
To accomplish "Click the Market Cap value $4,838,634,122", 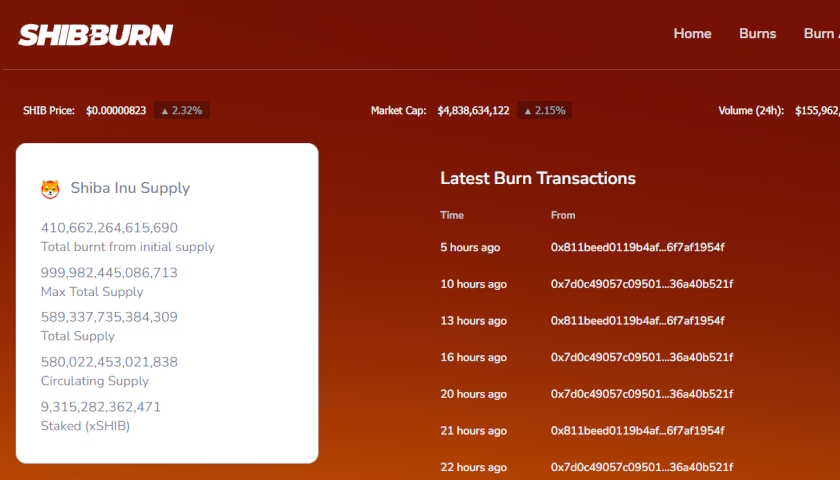I will point(474,110).
